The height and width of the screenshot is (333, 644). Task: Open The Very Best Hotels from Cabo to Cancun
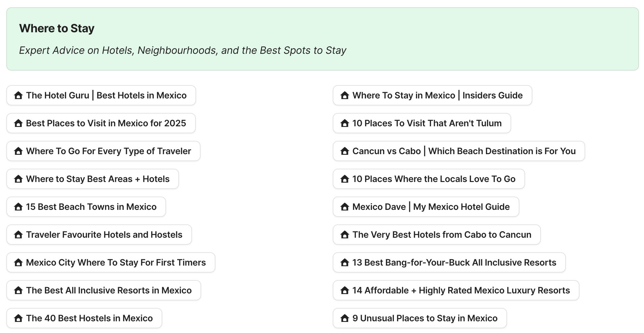pyautogui.click(x=437, y=235)
